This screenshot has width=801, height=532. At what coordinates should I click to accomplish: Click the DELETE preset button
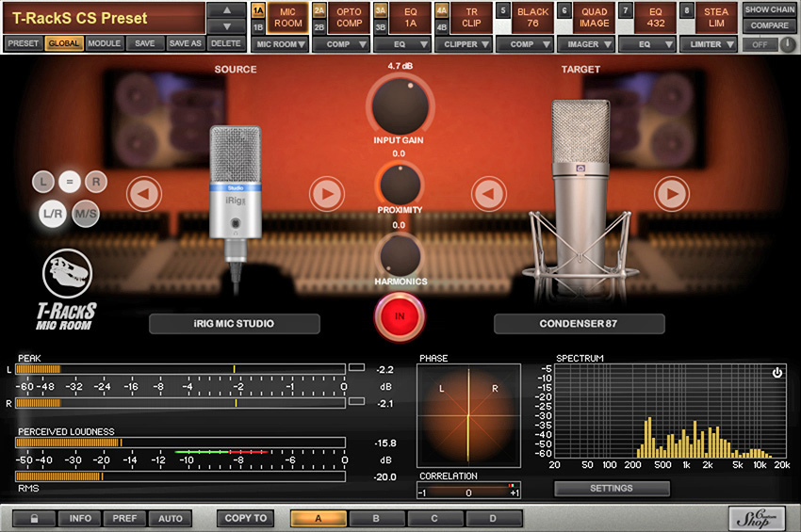click(226, 43)
